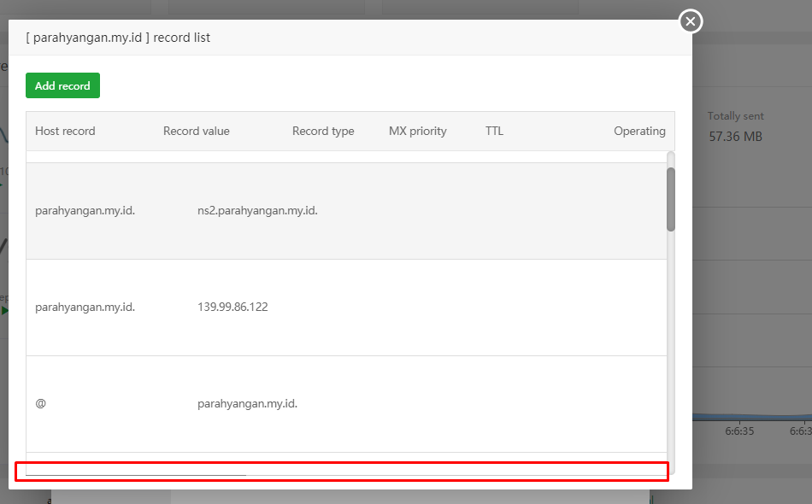812x504 pixels.
Task: Select the Record value column header
Action: click(197, 131)
